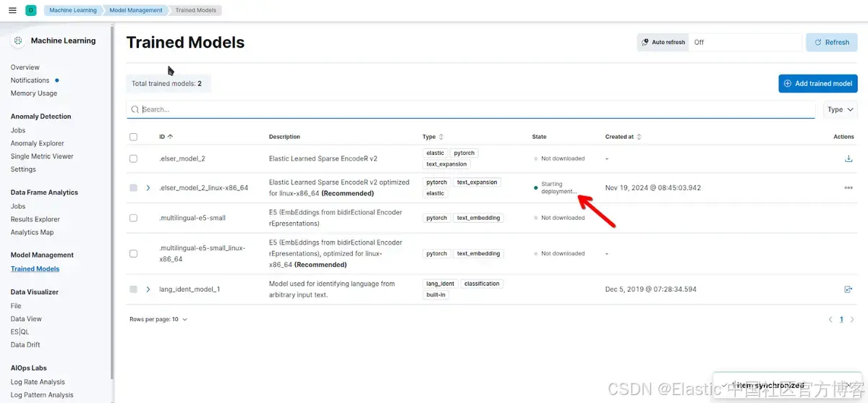Click the .elser_model_2 ID cell
This screenshot has width=868, height=403.
click(182, 158)
